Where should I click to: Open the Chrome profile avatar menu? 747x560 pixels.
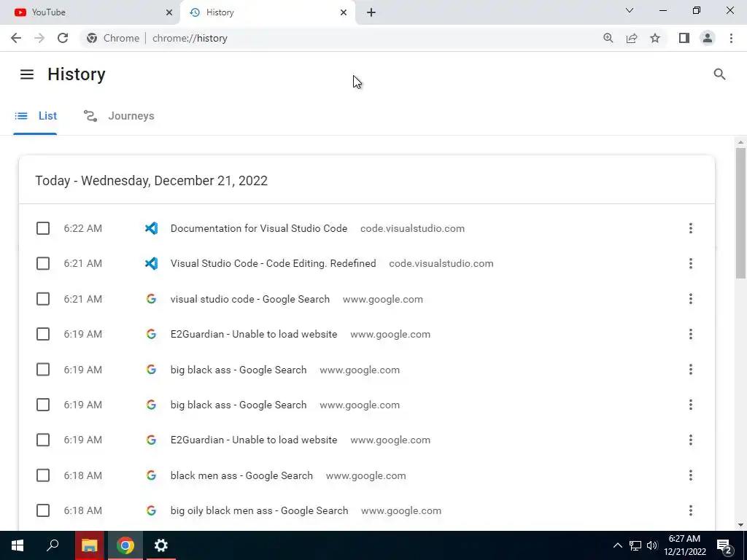point(708,38)
